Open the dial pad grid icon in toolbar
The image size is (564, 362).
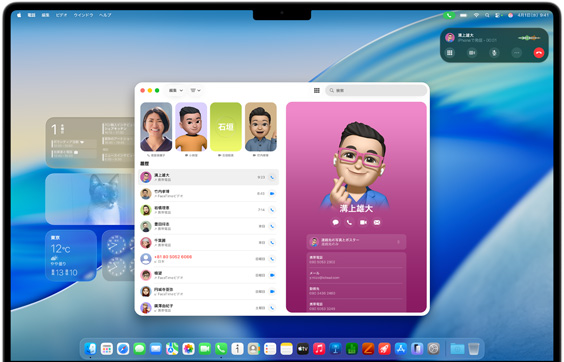coord(317,90)
